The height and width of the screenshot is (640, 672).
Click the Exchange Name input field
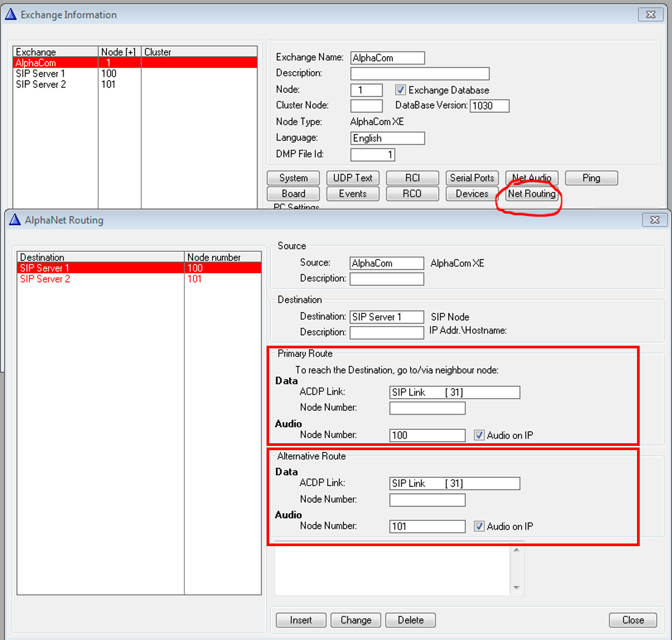coord(387,58)
